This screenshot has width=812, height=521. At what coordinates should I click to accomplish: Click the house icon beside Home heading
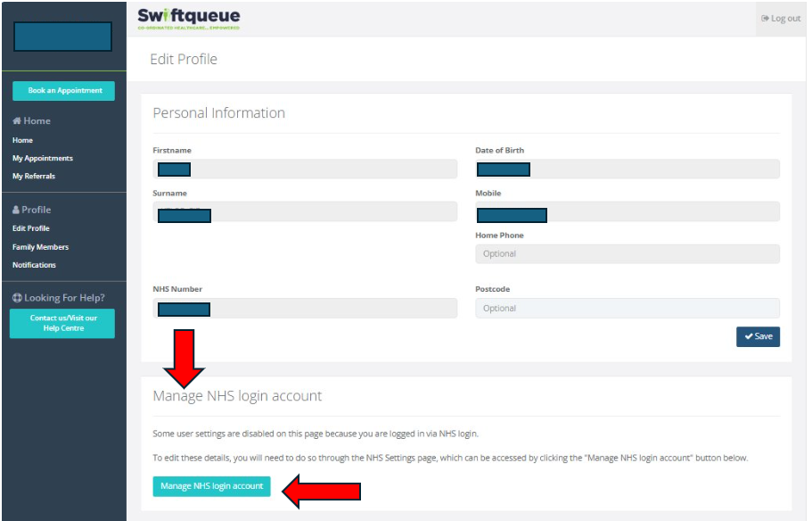(x=17, y=121)
